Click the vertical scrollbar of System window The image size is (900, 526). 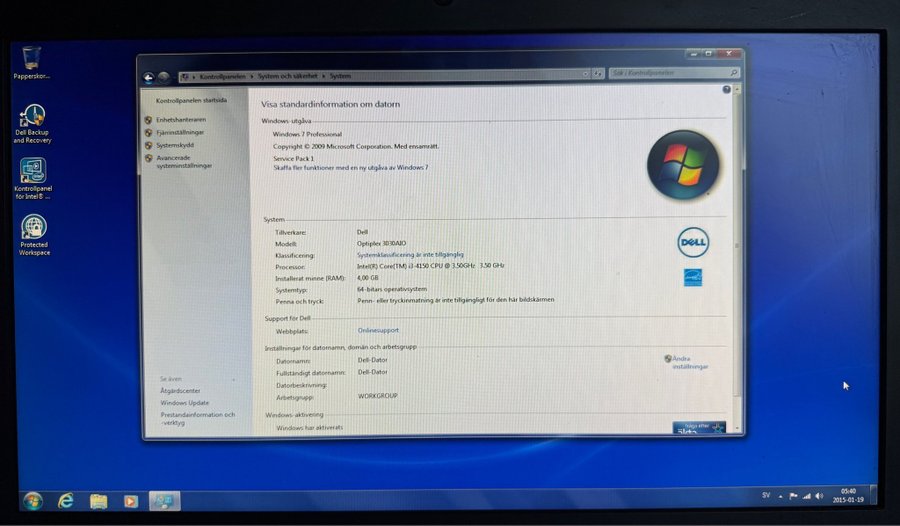[x=737, y=244]
